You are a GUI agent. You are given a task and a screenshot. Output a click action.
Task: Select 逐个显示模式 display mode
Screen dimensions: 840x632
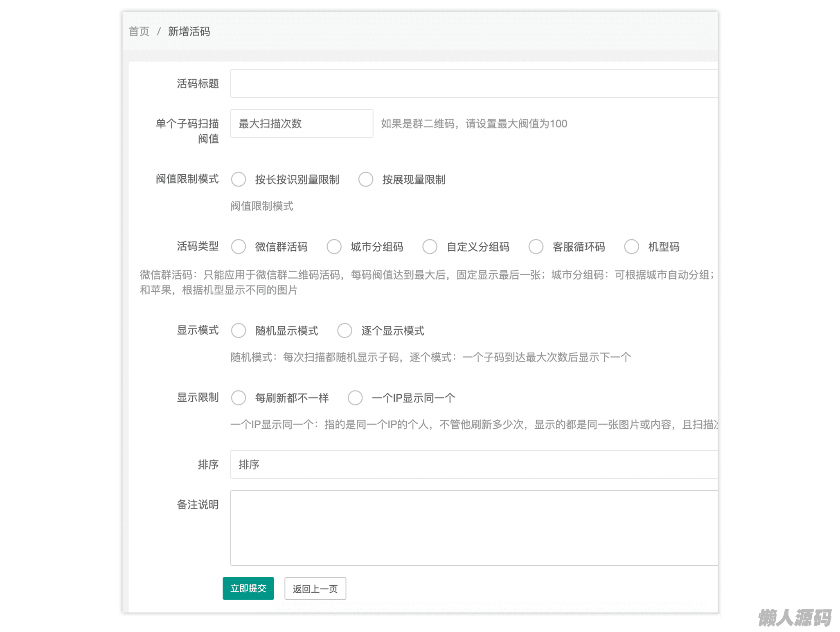[345, 331]
